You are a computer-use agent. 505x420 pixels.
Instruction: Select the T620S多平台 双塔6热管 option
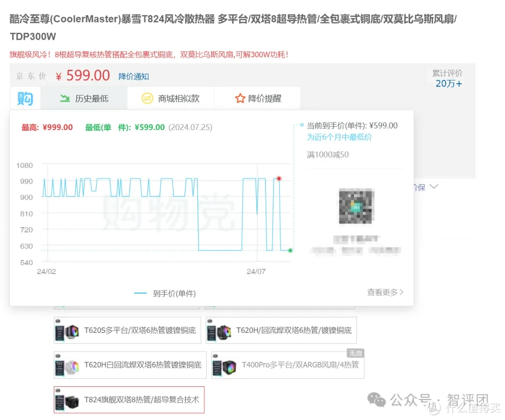[127, 331]
